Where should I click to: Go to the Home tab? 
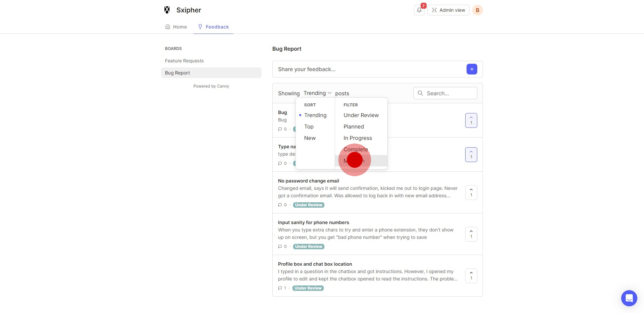(176, 27)
